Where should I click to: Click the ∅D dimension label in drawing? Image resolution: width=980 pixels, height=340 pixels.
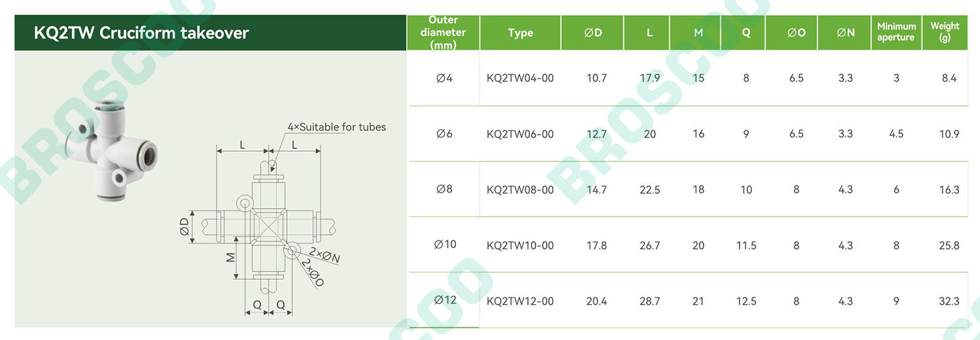tap(184, 228)
